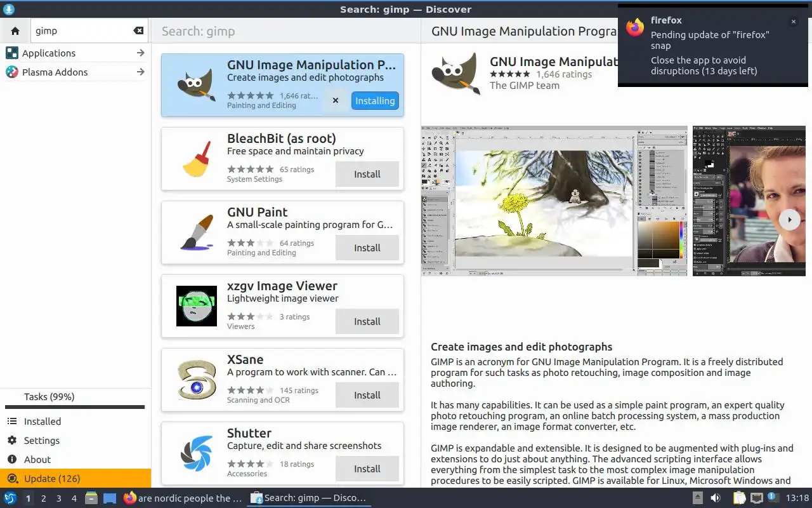This screenshot has width=812, height=508.
Task: Install XSane
Action: pos(367,395)
